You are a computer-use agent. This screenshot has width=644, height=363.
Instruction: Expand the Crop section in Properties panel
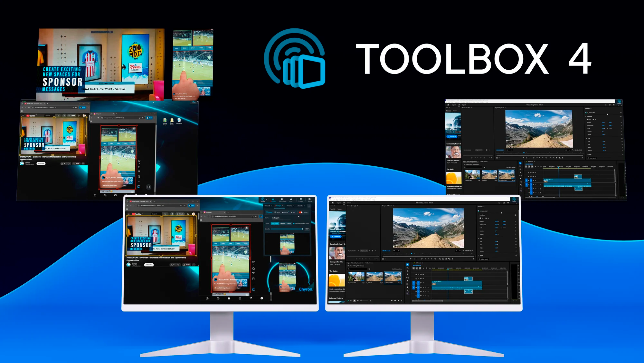tap(478, 238)
